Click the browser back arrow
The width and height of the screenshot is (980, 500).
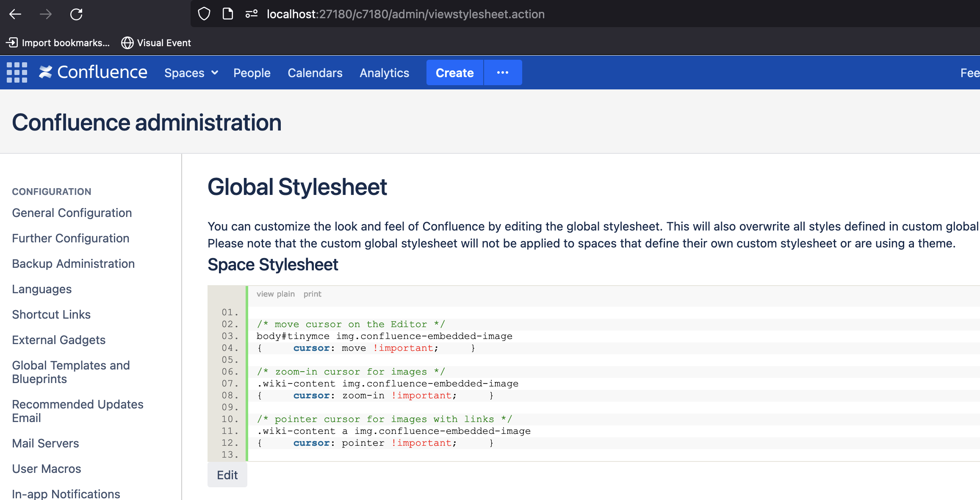click(x=15, y=14)
